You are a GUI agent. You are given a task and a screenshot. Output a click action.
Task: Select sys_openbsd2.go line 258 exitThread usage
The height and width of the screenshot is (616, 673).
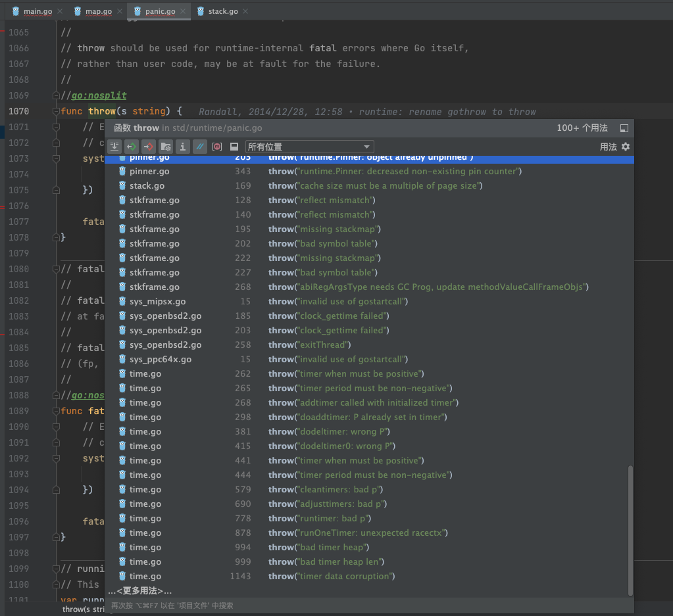[x=369, y=345]
